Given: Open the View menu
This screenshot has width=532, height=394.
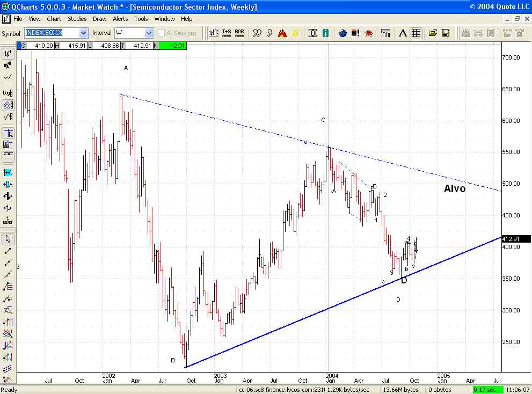Looking at the screenshot, I should click(x=34, y=19).
